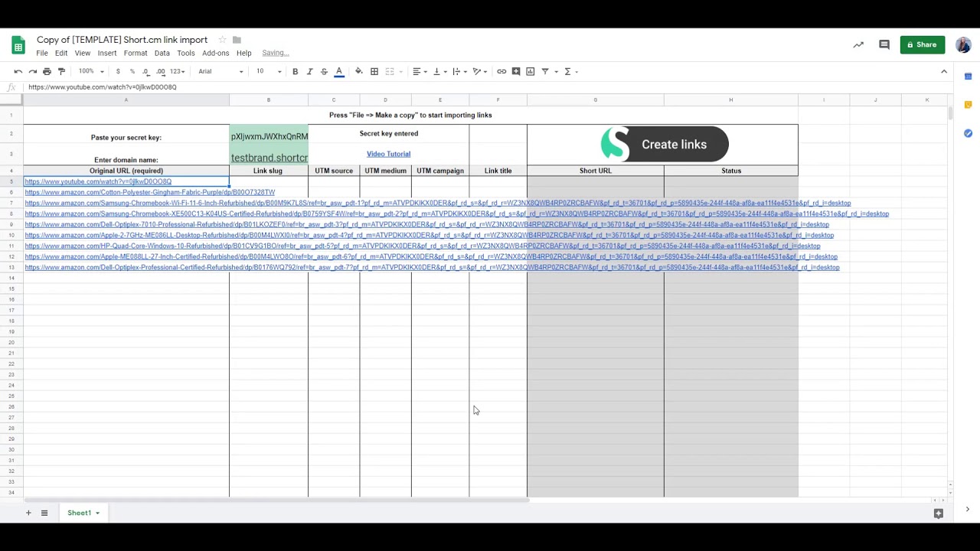This screenshot has height=551, width=980.
Task: Open the Borders tool
Action: tap(374, 71)
